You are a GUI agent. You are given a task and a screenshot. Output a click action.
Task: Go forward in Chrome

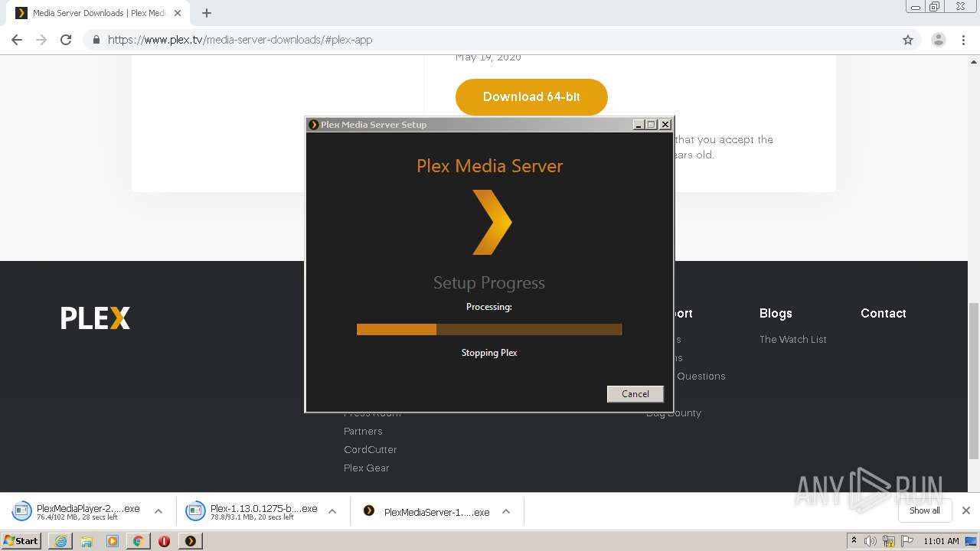point(41,40)
